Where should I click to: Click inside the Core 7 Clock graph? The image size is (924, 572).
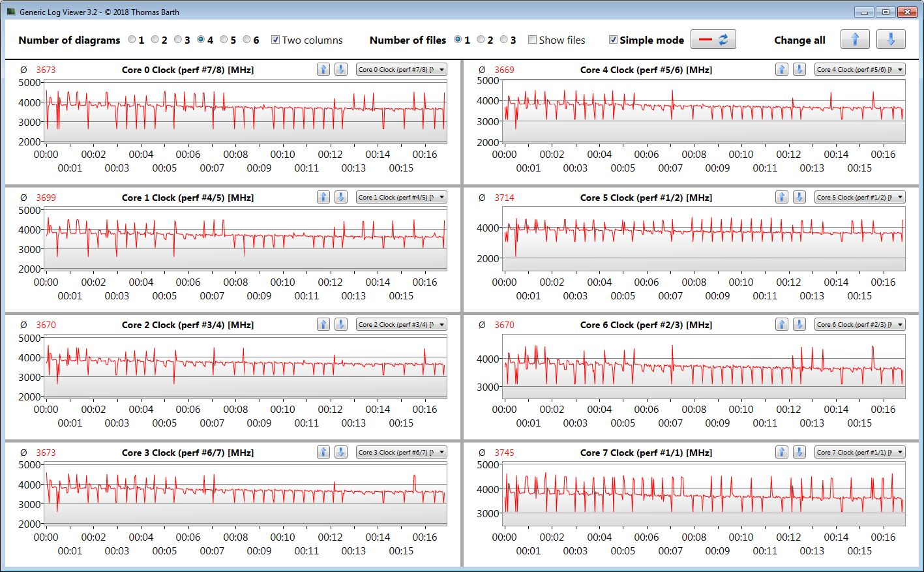click(x=703, y=496)
